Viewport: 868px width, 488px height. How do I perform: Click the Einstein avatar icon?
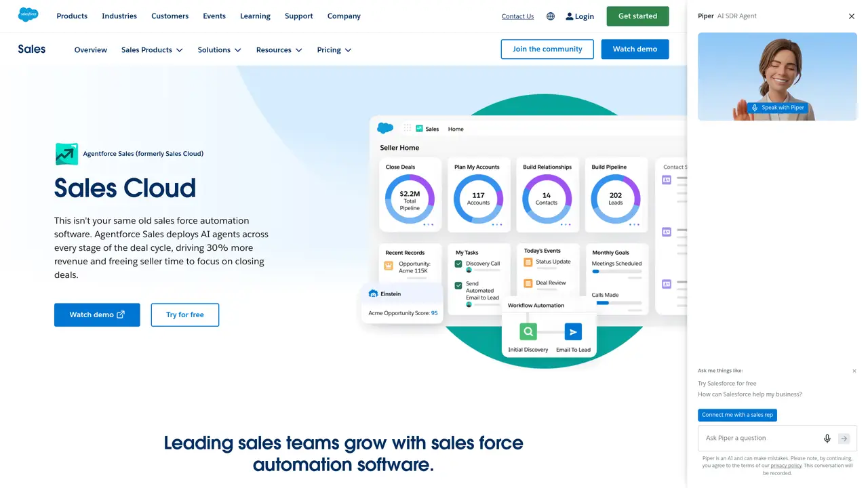click(373, 293)
